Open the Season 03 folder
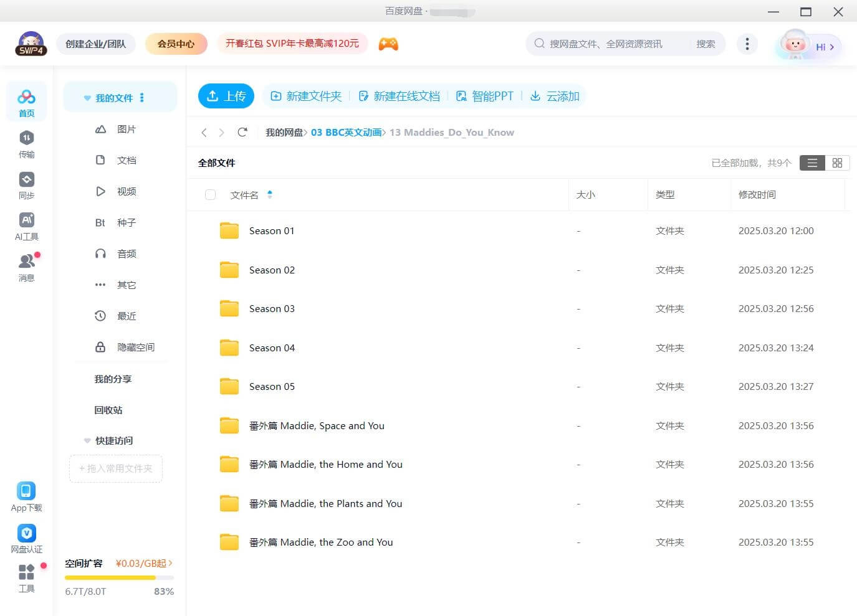 (x=272, y=308)
